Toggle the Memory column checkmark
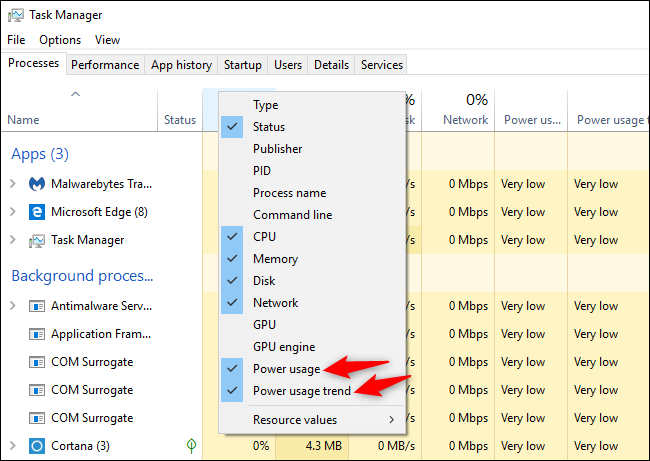Image resolution: width=650 pixels, height=461 pixels. click(276, 259)
